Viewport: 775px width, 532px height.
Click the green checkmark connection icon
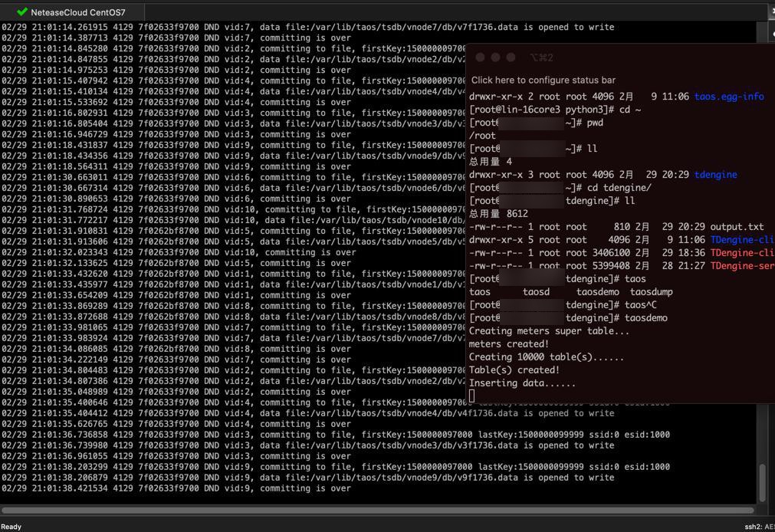tap(21, 11)
